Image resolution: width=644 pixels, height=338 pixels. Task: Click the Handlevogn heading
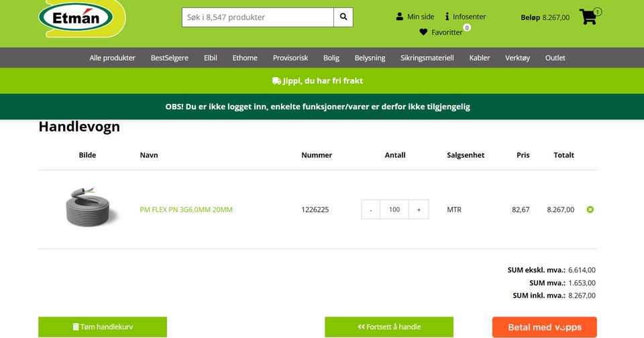click(79, 127)
